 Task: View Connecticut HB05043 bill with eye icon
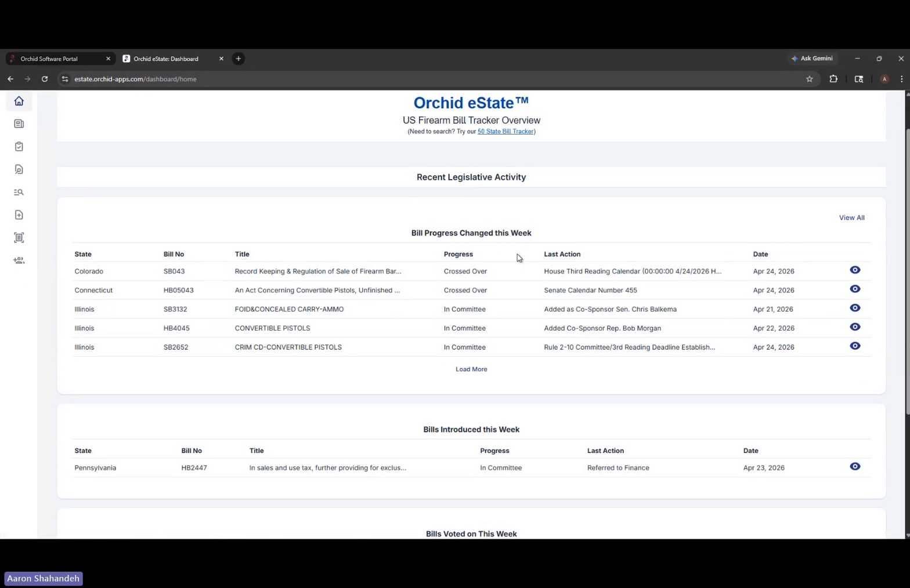(855, 289)
